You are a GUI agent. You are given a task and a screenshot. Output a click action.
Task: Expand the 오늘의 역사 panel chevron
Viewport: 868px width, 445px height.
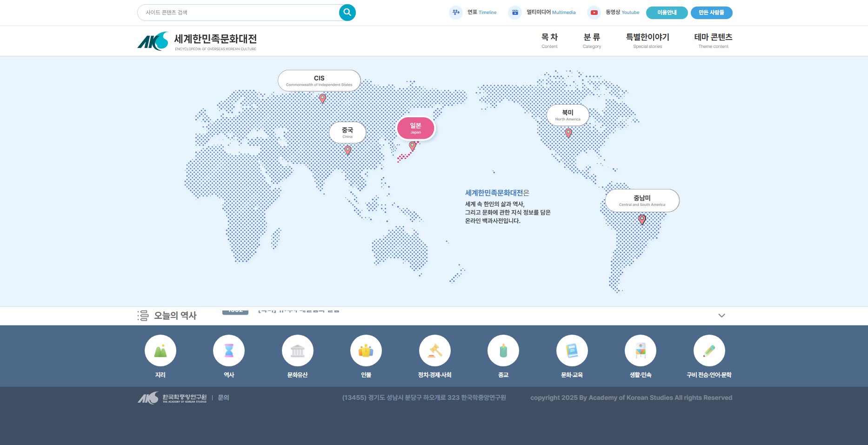(721, 316)
